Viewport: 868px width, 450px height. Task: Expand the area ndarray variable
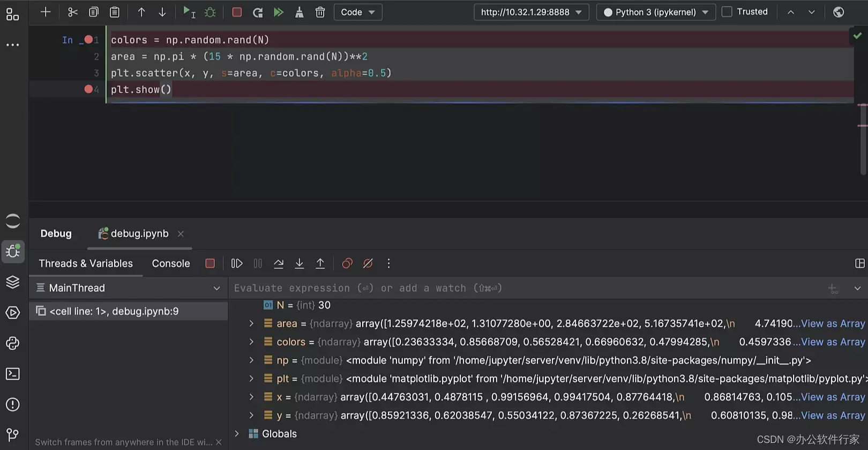coord(251,323)
